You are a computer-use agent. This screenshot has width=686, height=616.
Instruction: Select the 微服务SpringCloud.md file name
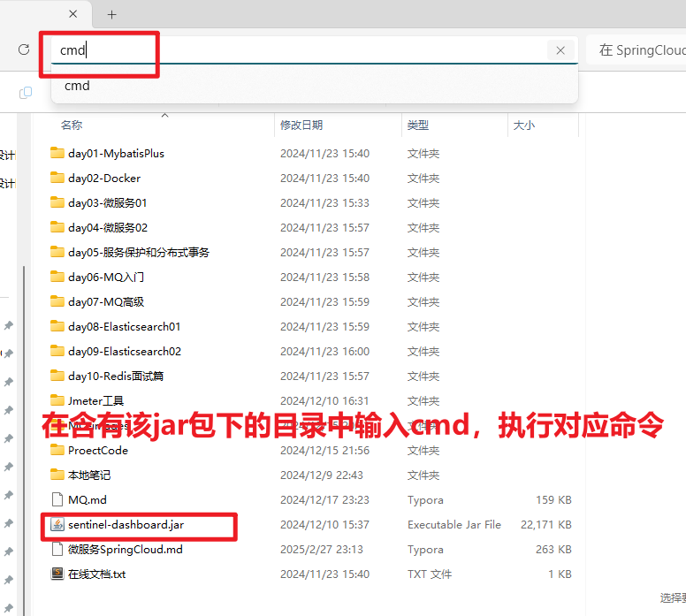pos(125,550)
